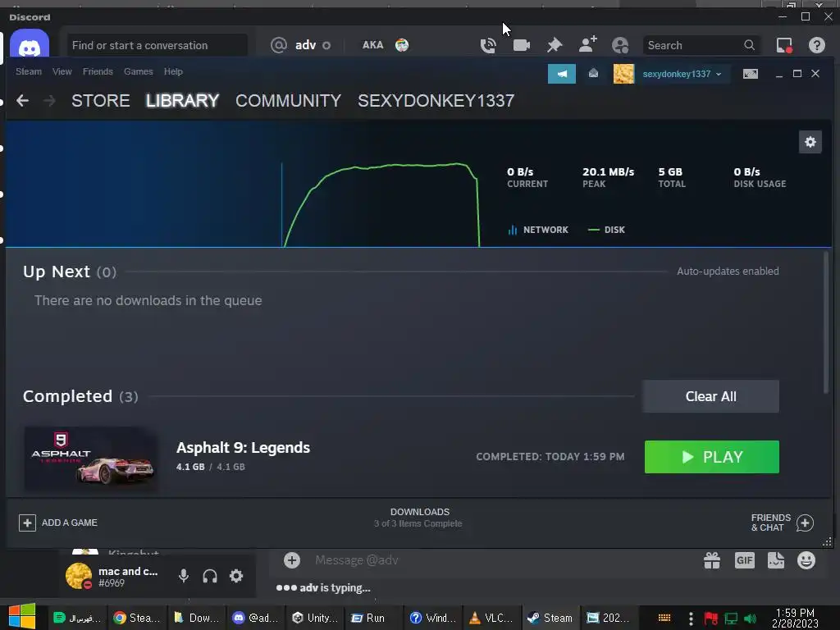Open FRIENDS & CHAT in Steam
This screenshot has height=630, width=840.
782,523
